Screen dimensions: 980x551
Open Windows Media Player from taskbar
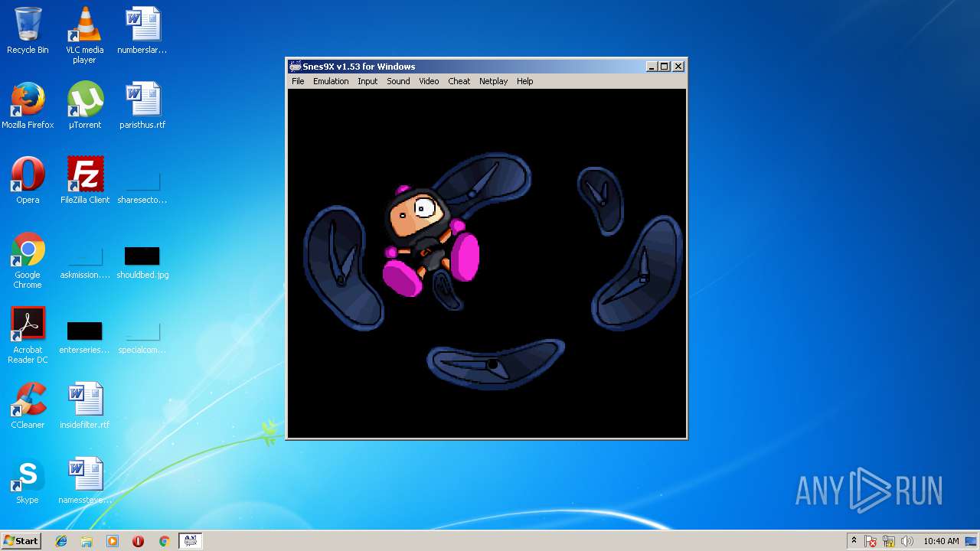[x=113, y=541]
